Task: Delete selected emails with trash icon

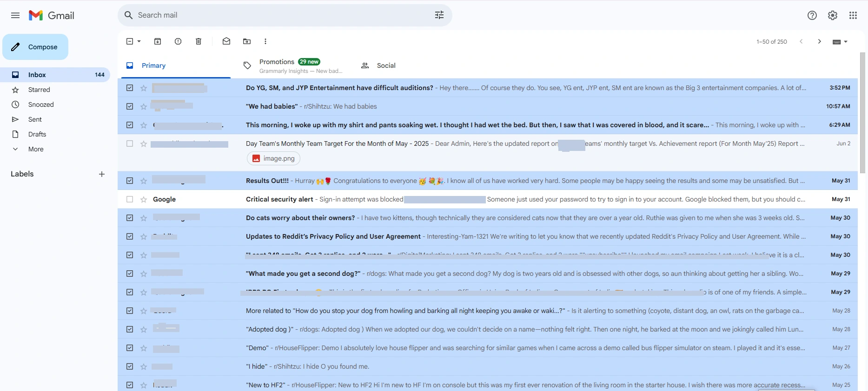Action: tap(199, 41)
